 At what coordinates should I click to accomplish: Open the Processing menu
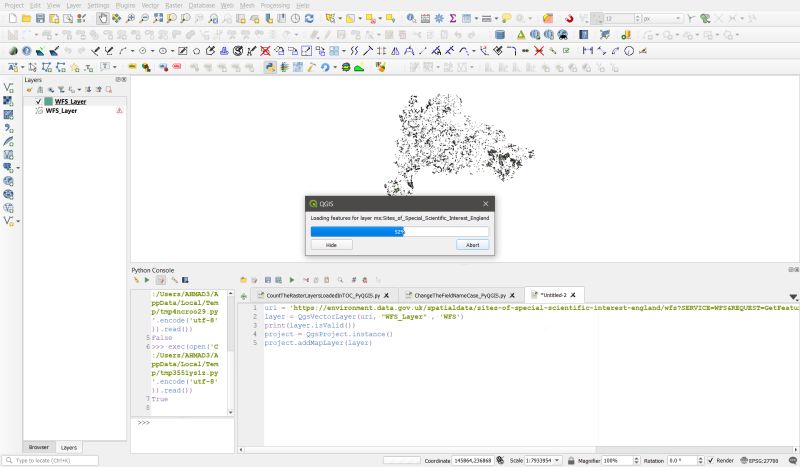tap(275, 5)
